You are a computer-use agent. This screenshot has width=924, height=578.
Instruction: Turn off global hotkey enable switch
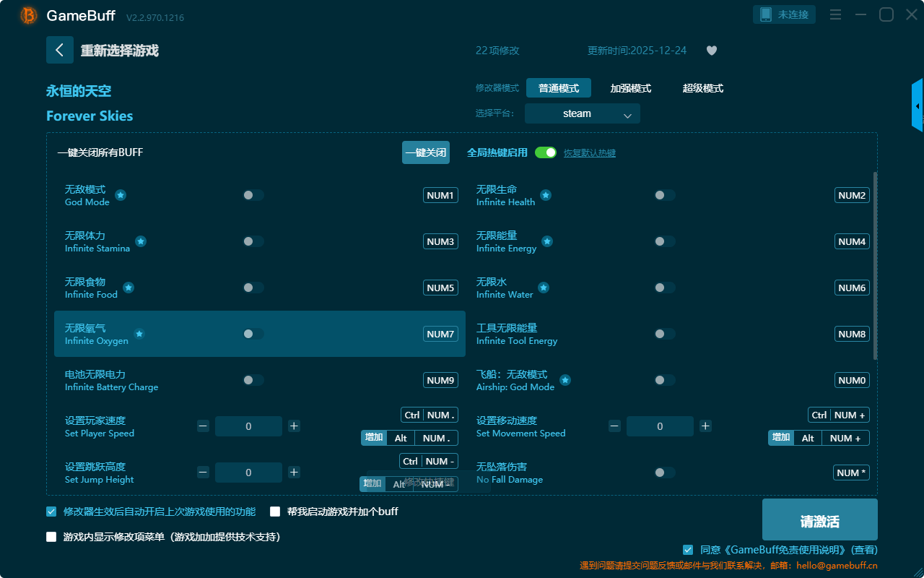pyautogui.click(x=546, y=152)
